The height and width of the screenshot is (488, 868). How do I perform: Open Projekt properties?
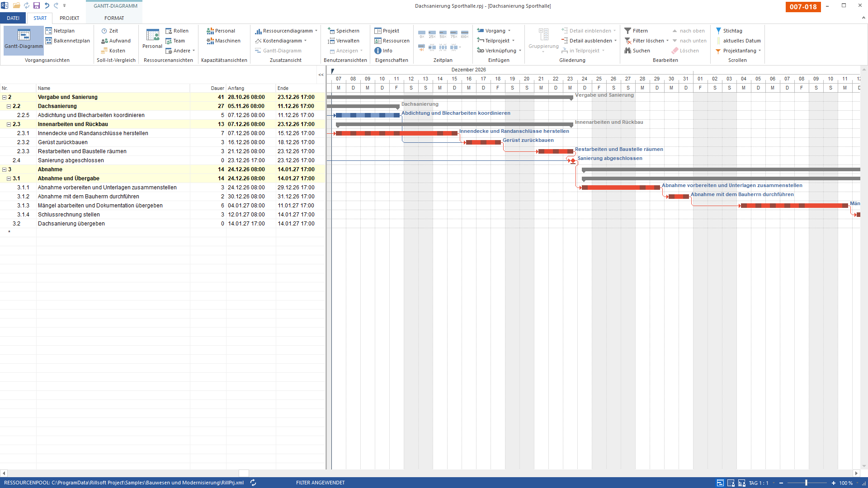387,31
